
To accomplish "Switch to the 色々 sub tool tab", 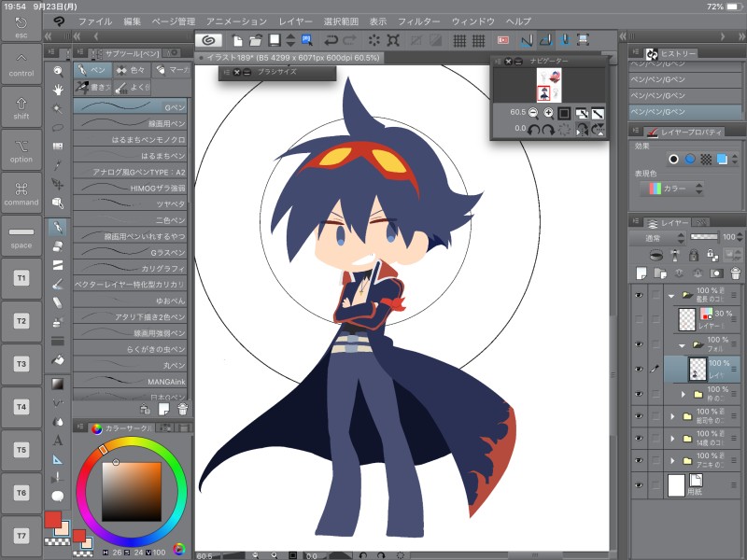I will click(x=132, y=70).
